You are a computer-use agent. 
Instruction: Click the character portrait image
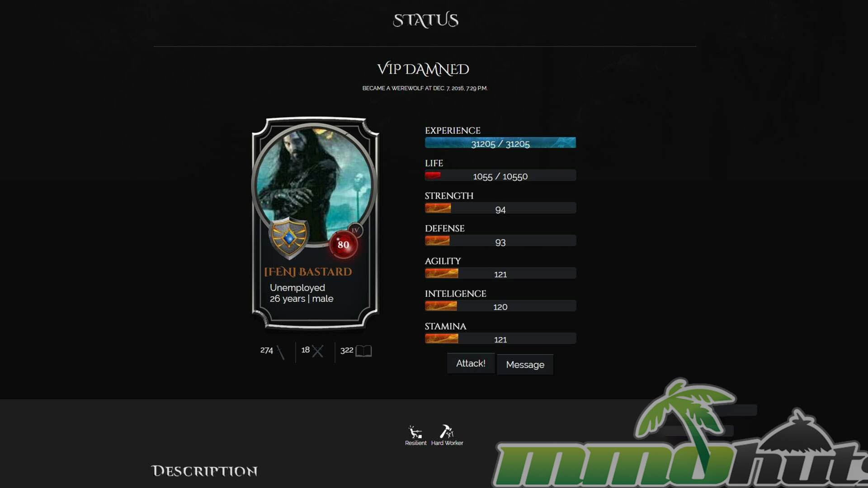[x=314, y=185]
